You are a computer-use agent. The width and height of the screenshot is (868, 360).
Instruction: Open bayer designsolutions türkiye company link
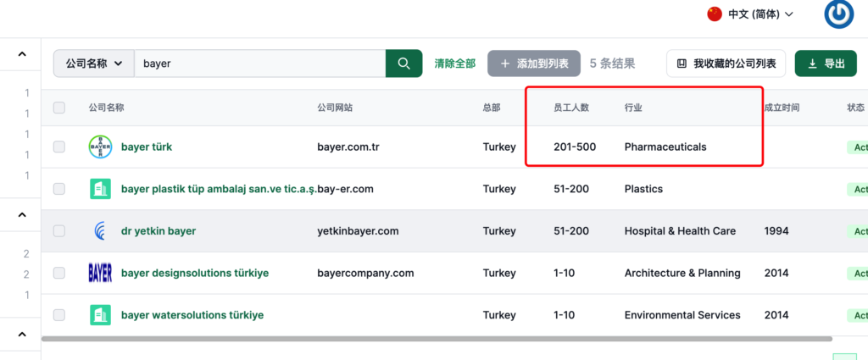pyautogui.click(x=195, y=274)
